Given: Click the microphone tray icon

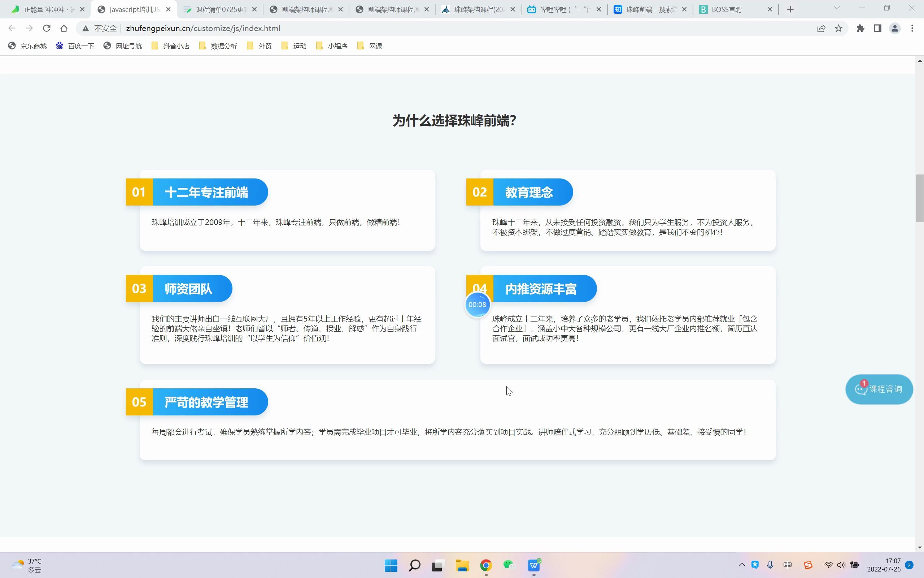Looking at the screenshot, I should [770, 565].
